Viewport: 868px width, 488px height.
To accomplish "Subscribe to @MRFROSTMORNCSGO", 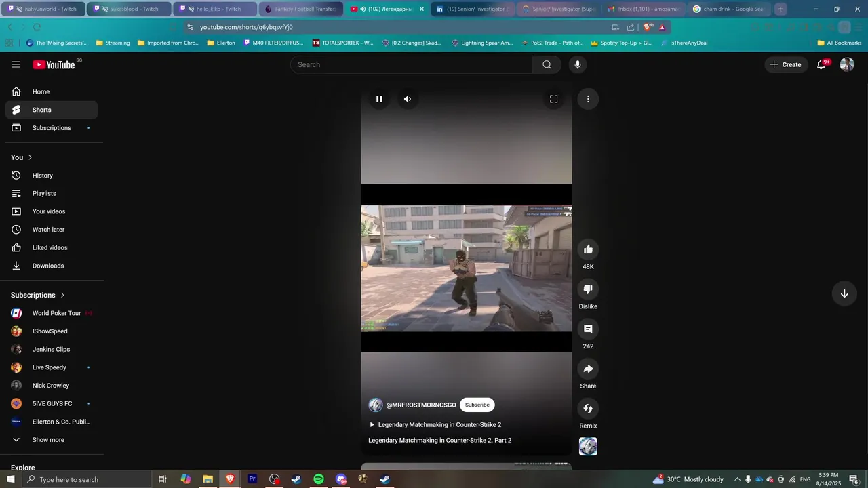I will (x=477, y=405).
